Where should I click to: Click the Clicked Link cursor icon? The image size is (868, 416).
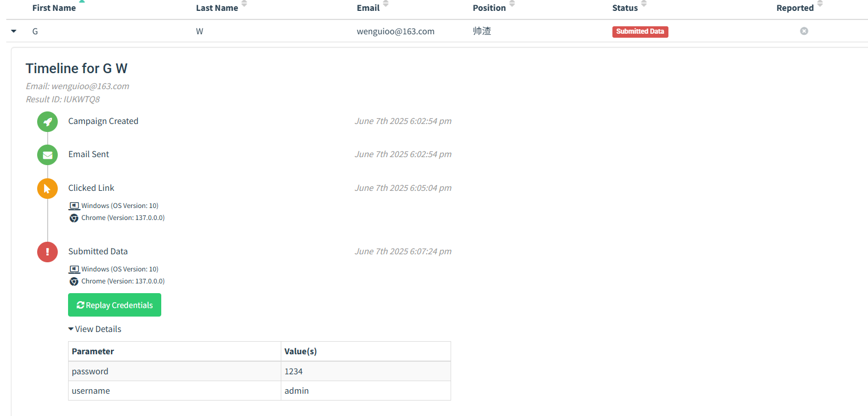click(x=47, y=189)
